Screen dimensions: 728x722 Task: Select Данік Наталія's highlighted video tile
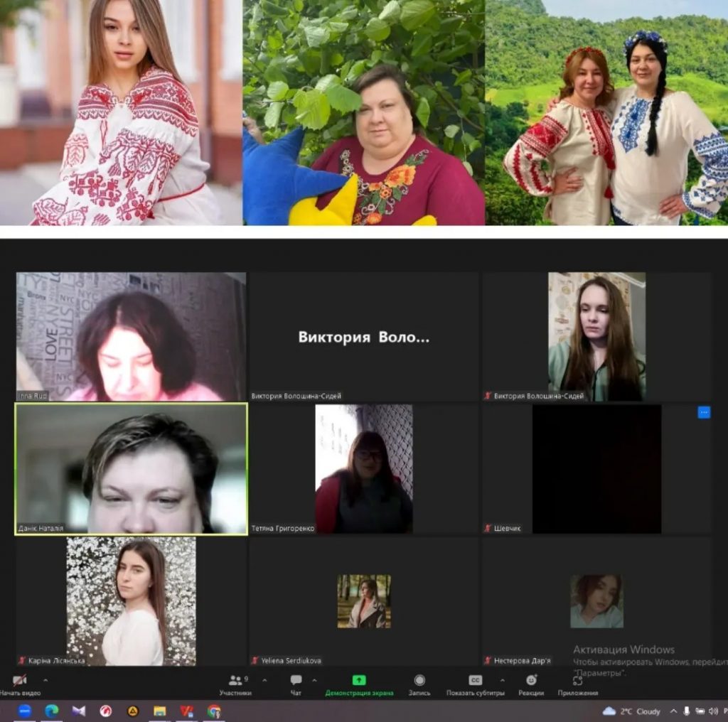click(x=131, y=468)
